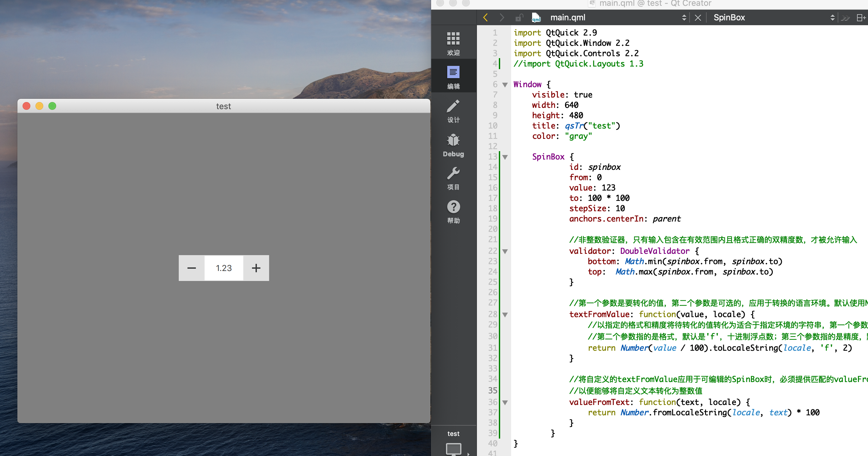The height and width of the screenshot is (456, 868).
Task: Click the test kit monitor icon in sidebar
Action: pyautogui.click(x=454, y=449)
